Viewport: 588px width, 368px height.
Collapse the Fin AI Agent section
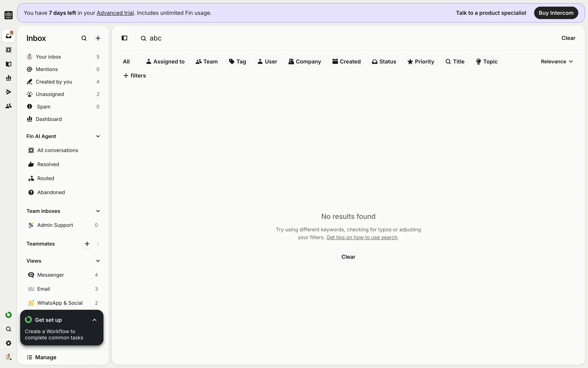[98, 136]
